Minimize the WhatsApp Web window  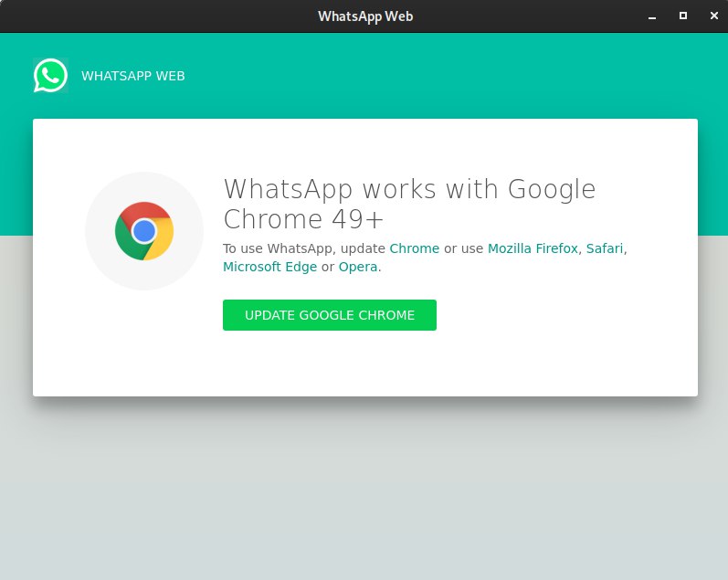click(652, 16)
